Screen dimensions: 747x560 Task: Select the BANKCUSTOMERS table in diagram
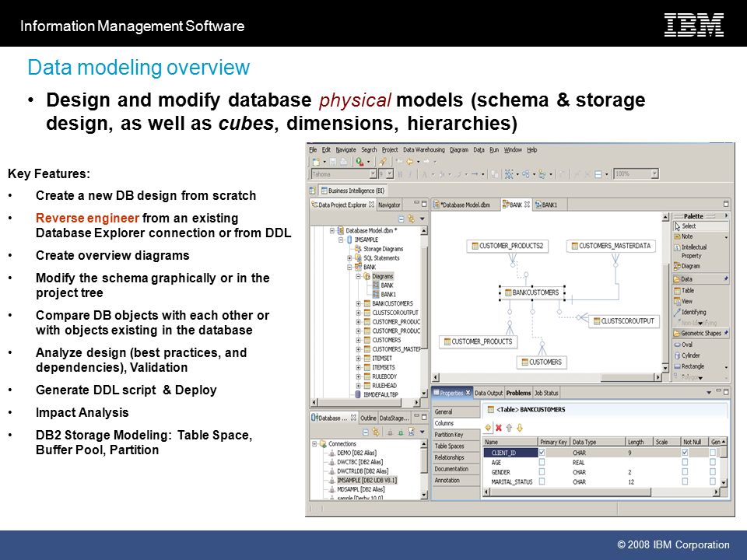point(531,292)
